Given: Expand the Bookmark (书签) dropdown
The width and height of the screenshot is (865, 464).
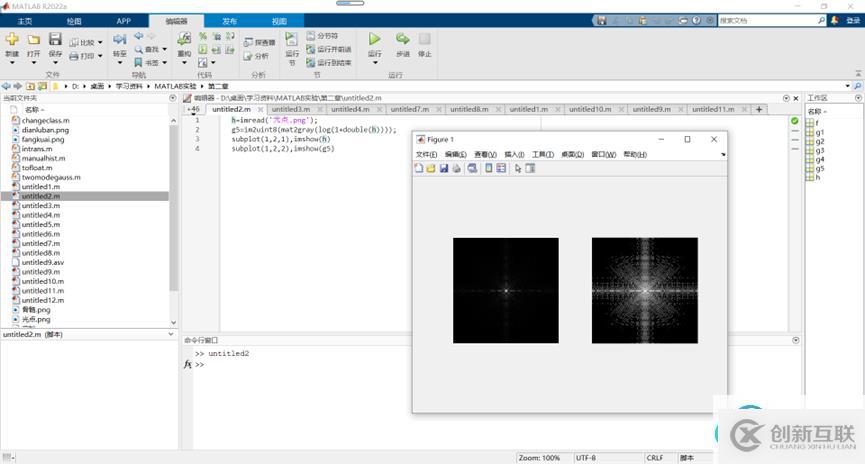Looking at the screenshot, I should (165, 62).
